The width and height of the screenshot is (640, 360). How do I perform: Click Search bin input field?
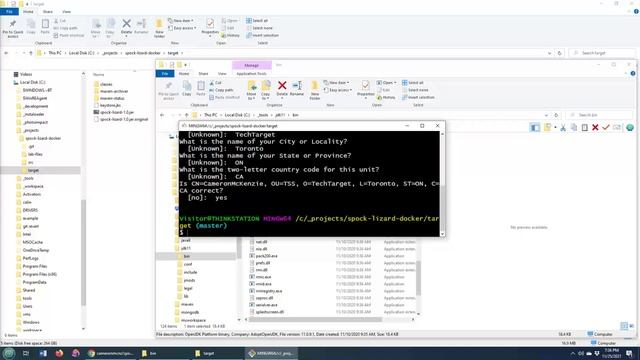598,115
